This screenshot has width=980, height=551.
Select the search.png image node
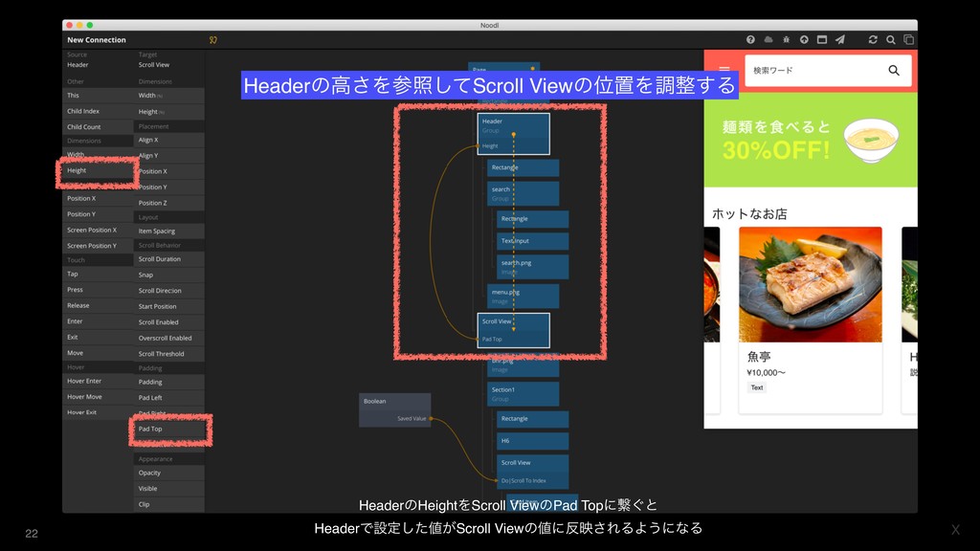point(532,267)
